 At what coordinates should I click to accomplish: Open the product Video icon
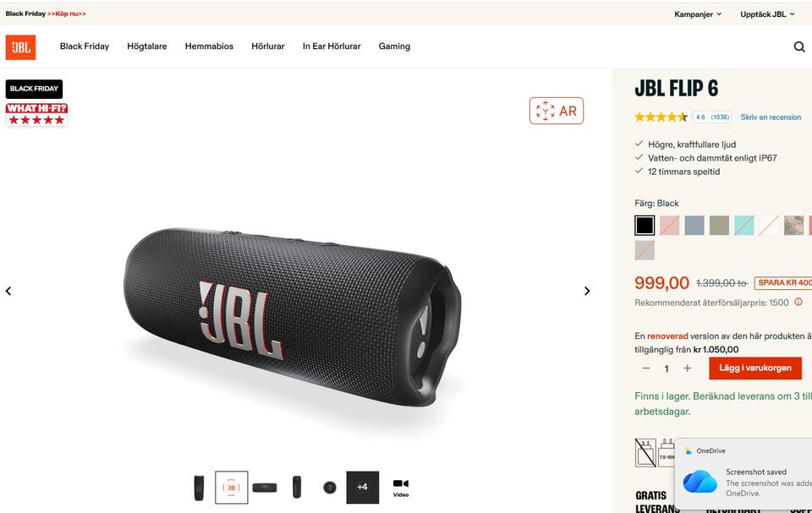pos(401,487)
